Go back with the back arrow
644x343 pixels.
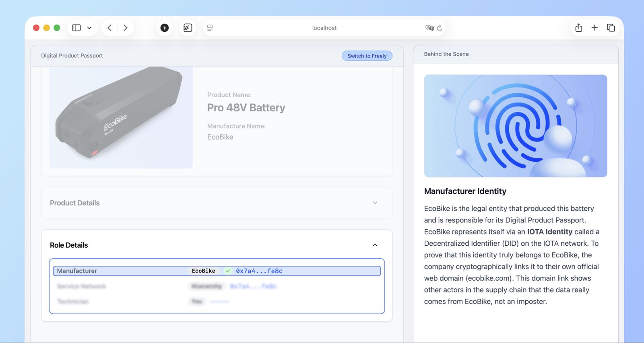point(109,28)
